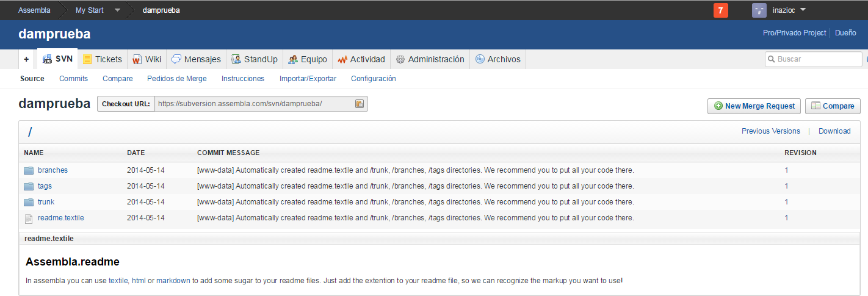Open the trunk folder

46,202
